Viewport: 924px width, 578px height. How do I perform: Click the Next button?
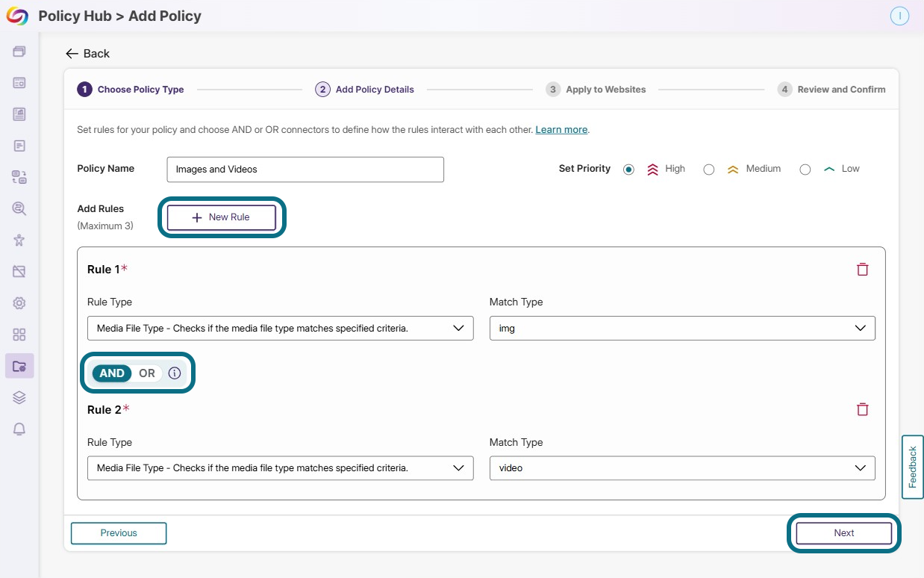pos(844,533)
